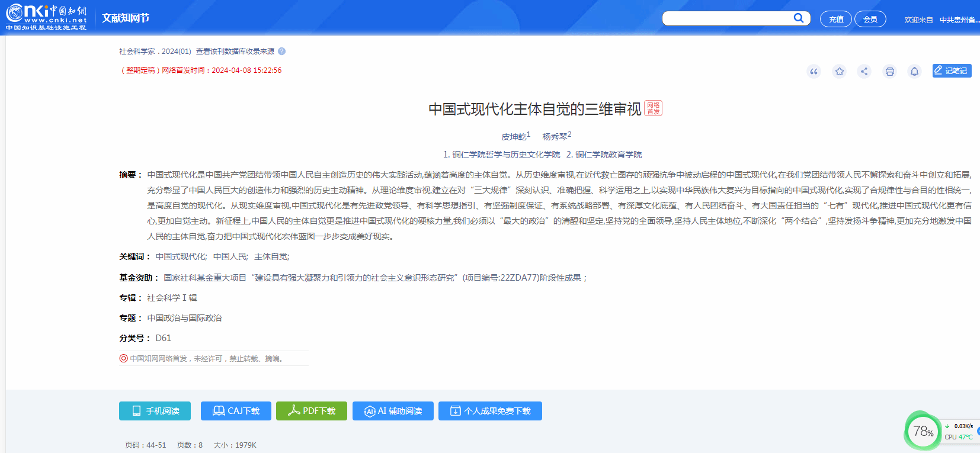Open author 皮坤乾 link
The height and width of the screenshot is (453, 980).
[x=514, y=137]
